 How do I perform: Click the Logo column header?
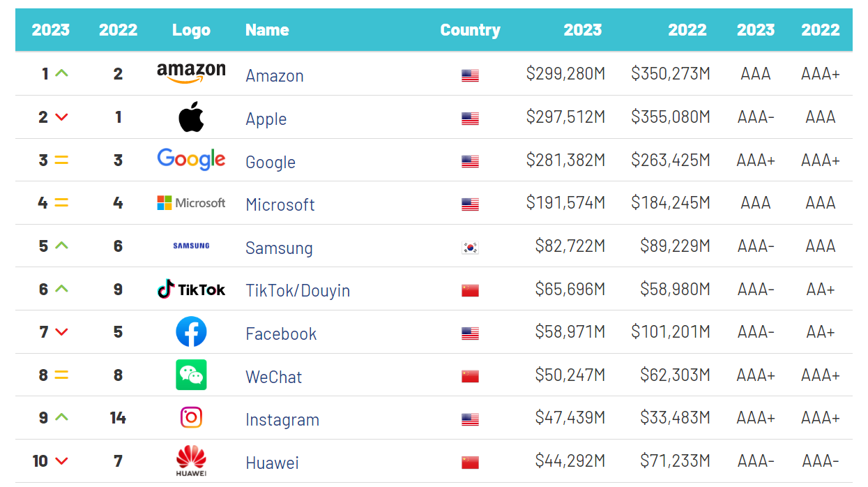coord(191,30)
